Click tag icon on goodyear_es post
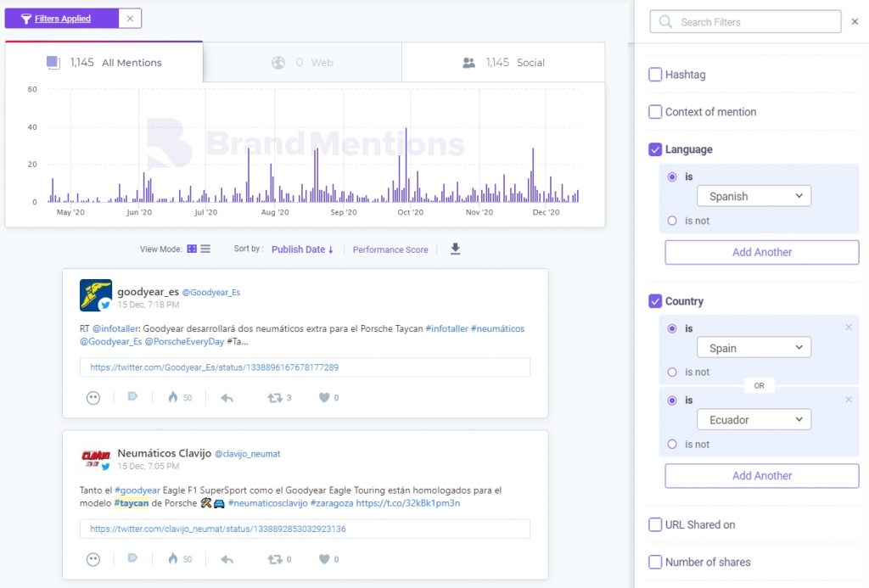Screen dimensions: 869x588 (132, 396)
